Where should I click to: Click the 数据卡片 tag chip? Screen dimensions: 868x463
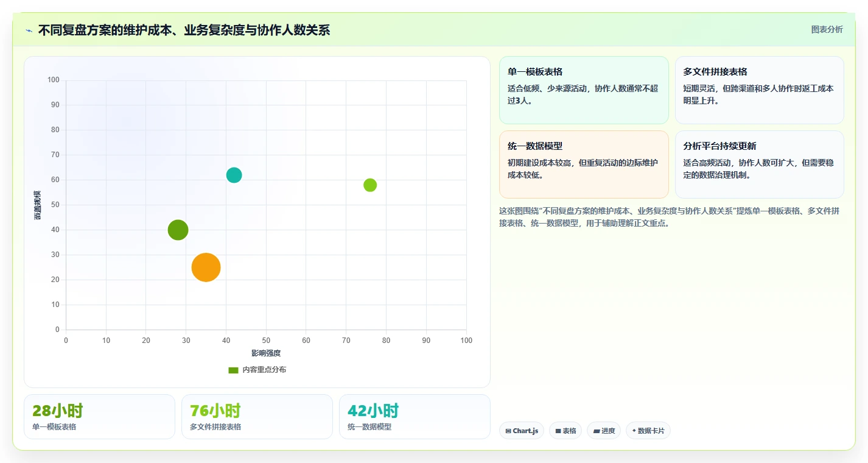point(648,431)
